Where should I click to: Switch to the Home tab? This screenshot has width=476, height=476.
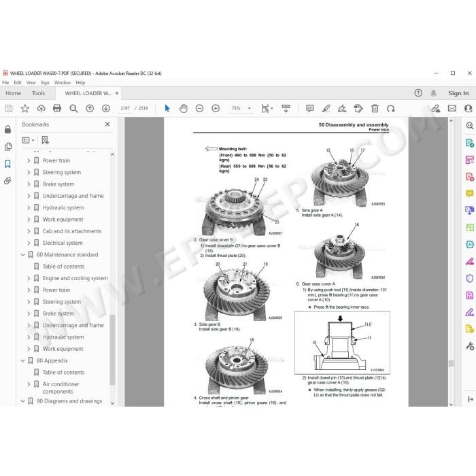point(14,93)
